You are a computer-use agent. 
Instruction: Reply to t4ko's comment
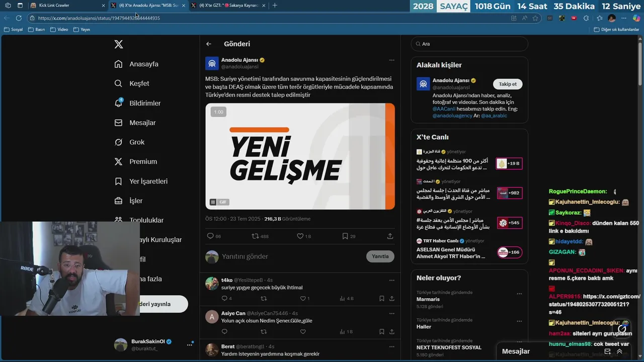point(225,298)
